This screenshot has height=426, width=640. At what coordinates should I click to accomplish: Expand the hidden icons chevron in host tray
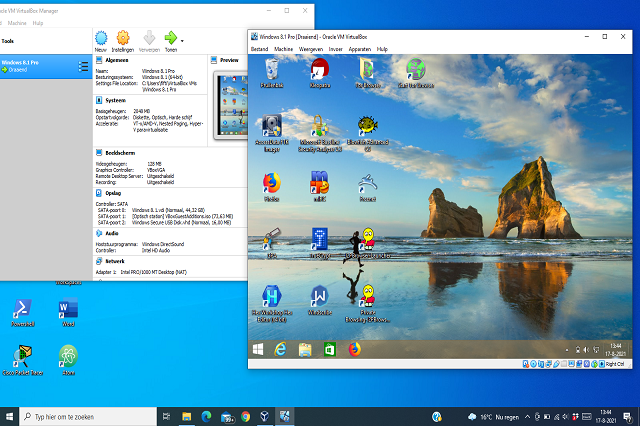tap(527, 417)
